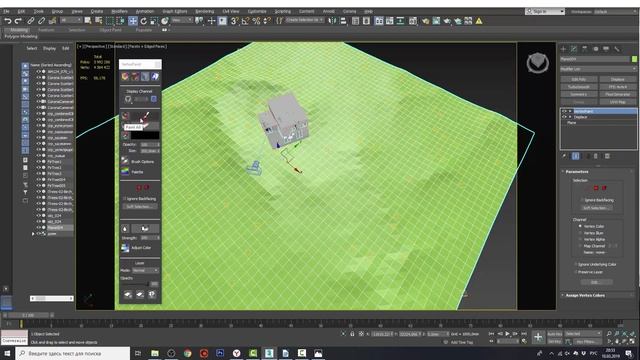Select the Link tool icon

[31, 21]
